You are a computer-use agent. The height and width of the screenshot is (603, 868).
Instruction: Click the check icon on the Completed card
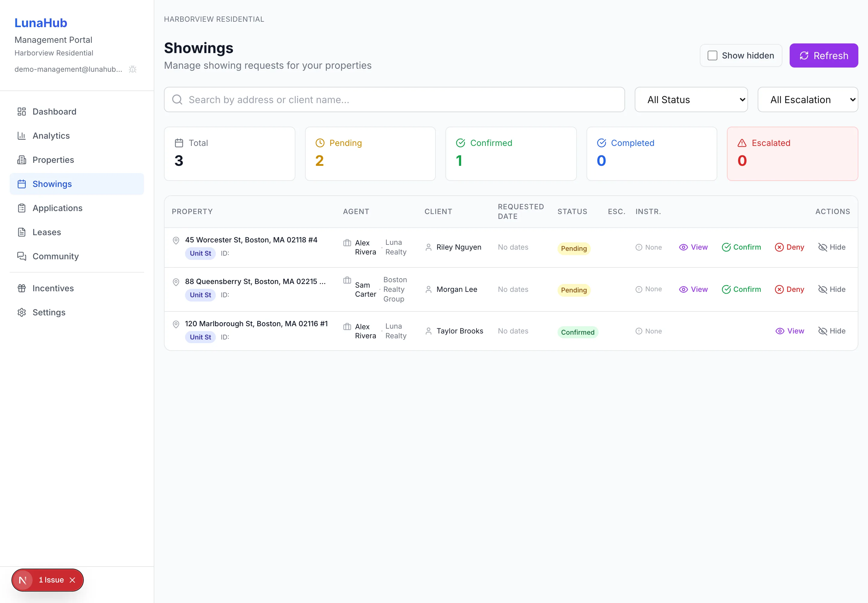(601, 143)
